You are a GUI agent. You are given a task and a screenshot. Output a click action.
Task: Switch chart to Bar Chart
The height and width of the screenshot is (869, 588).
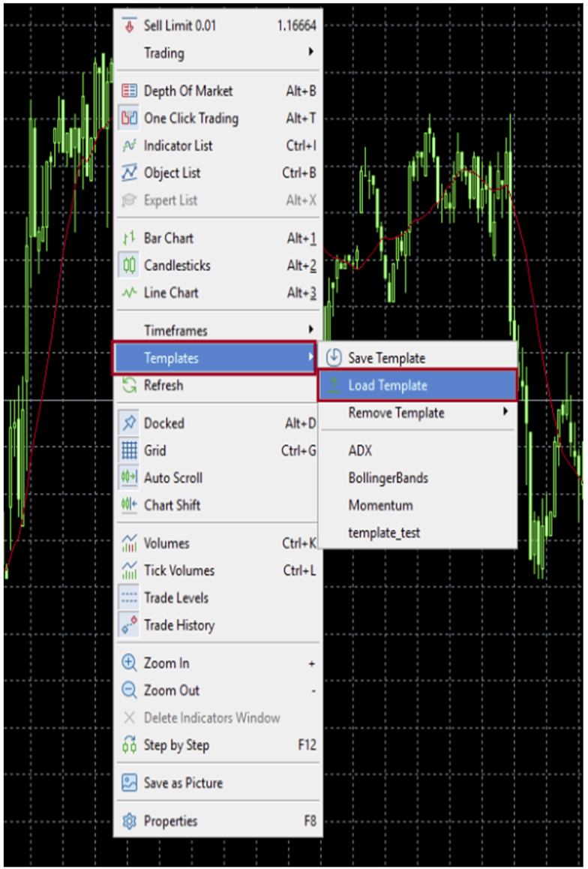point(168,238)
